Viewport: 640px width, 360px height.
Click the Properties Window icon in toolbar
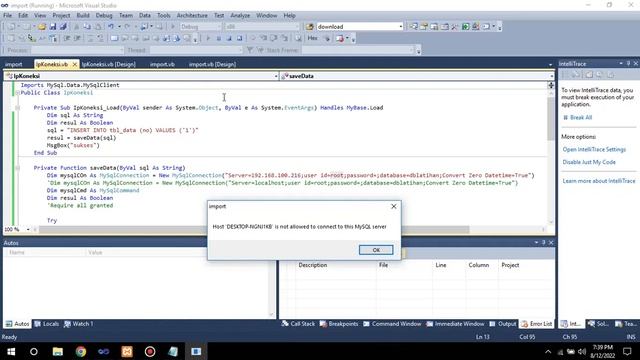(424, 27)
